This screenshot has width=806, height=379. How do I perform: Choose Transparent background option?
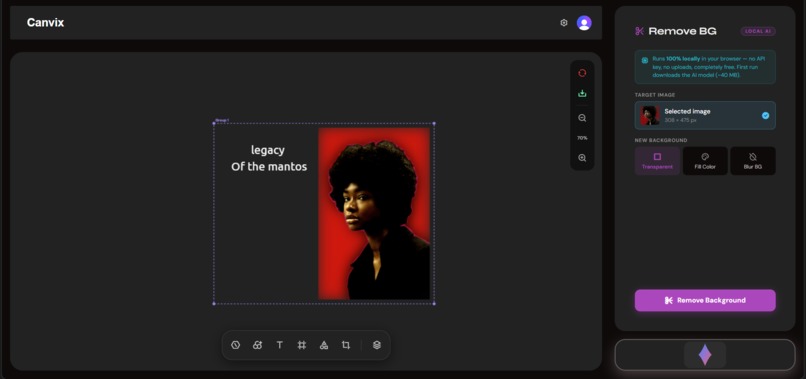[x=657, y=161]
